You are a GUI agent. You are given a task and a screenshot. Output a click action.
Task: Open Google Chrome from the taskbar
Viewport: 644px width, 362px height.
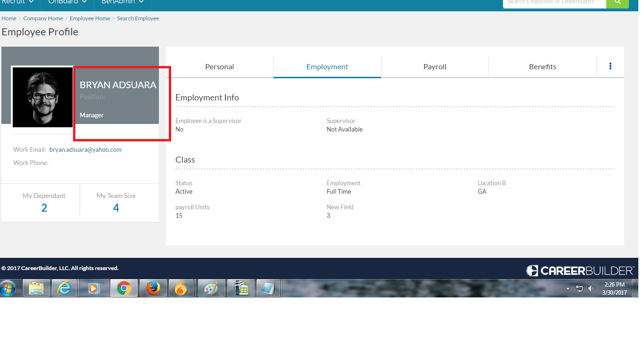click(x=124, y=288)
